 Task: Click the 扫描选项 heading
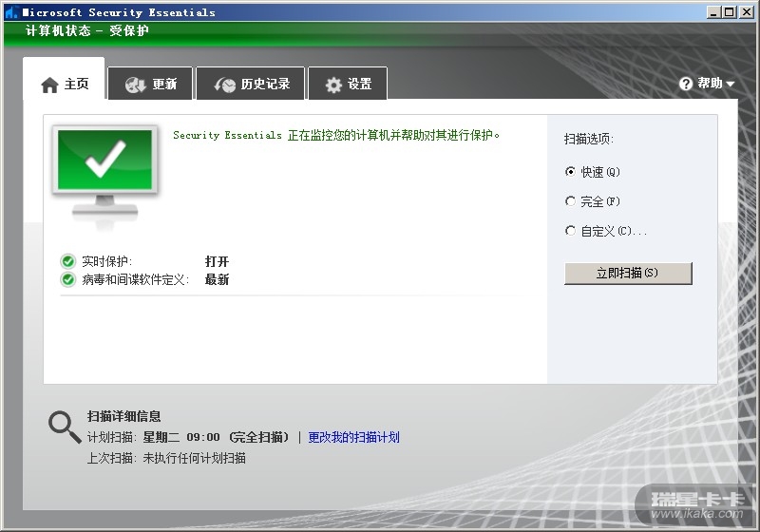[x=588, y=139]
